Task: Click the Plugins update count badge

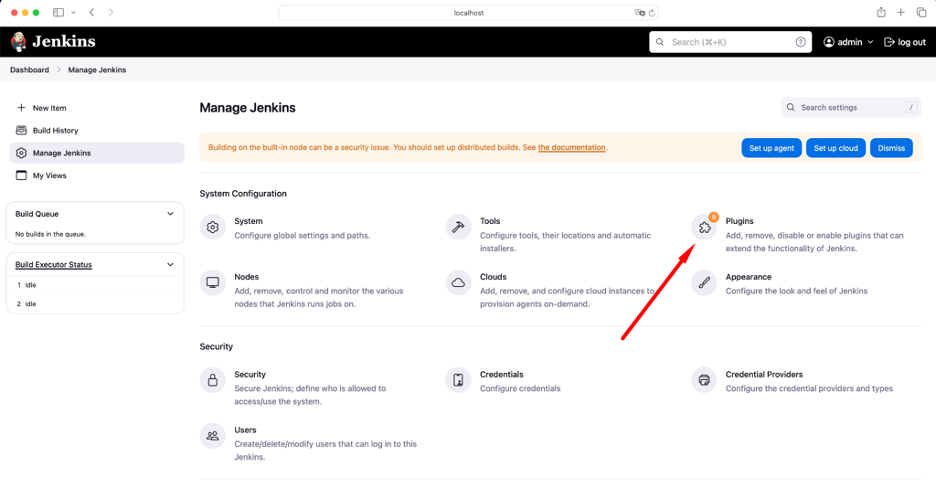Action: (x=713, y=217)
